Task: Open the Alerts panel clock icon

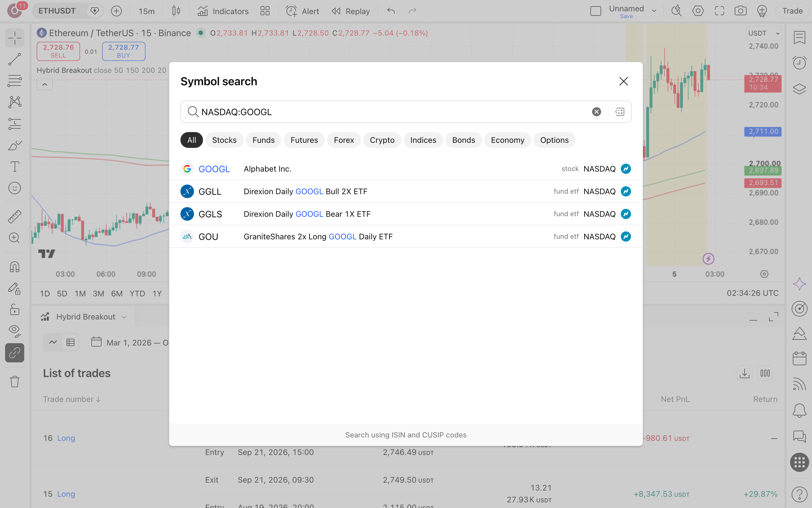Action: 799,63
